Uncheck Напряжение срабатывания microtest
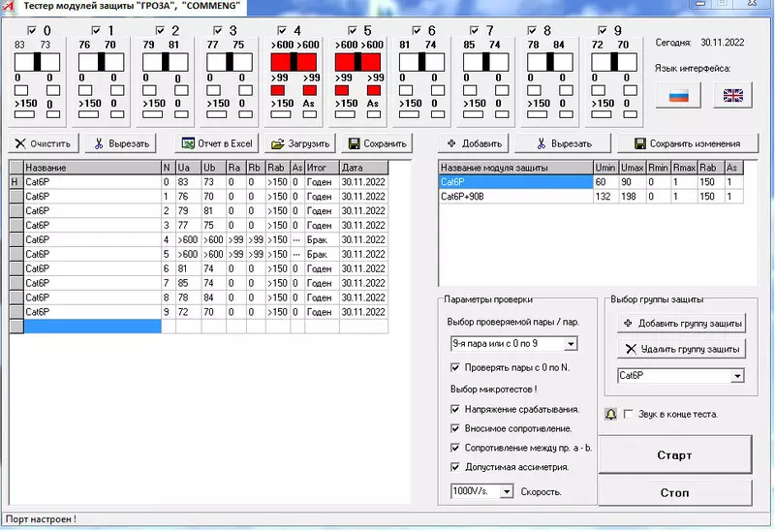 click(456, 409)
